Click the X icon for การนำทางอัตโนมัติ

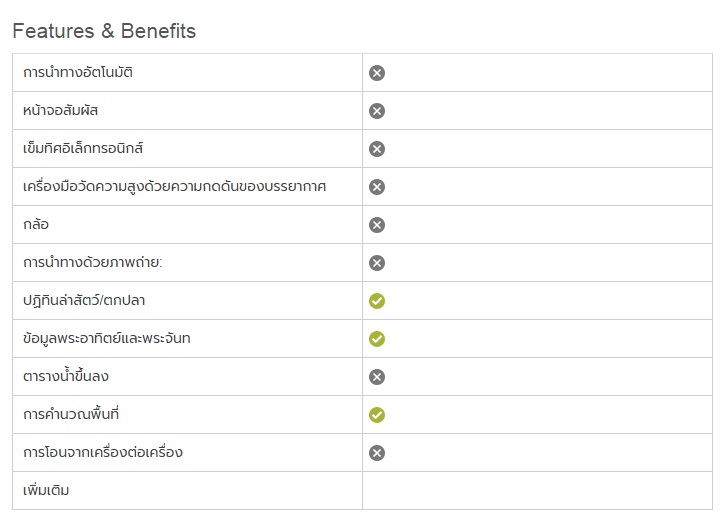[377, 73]
